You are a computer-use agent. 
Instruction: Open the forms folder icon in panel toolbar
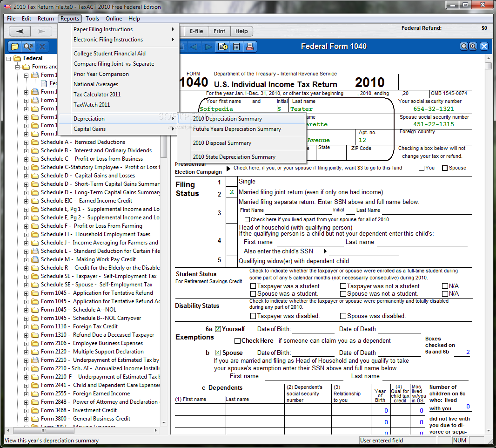pos(14,47)
